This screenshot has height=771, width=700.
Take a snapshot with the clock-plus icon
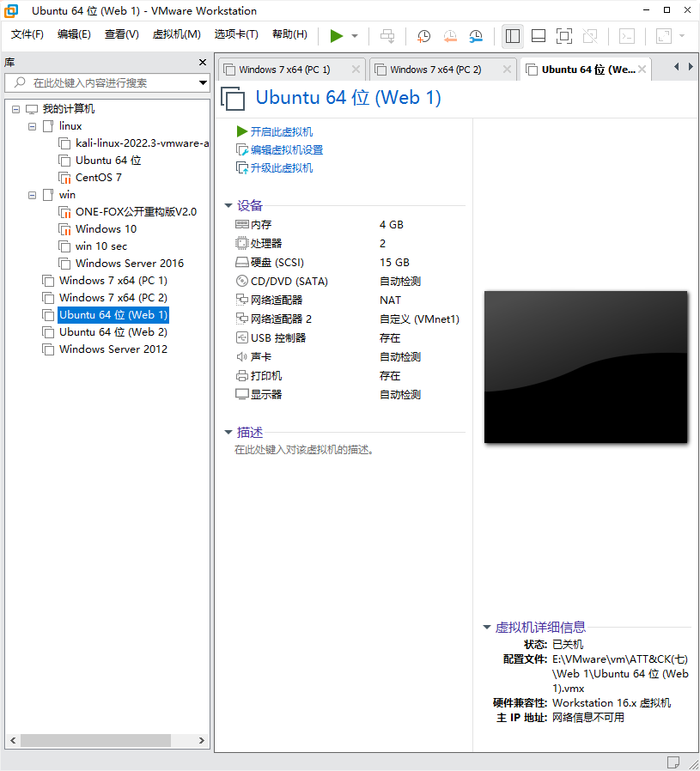coord(423,36)
